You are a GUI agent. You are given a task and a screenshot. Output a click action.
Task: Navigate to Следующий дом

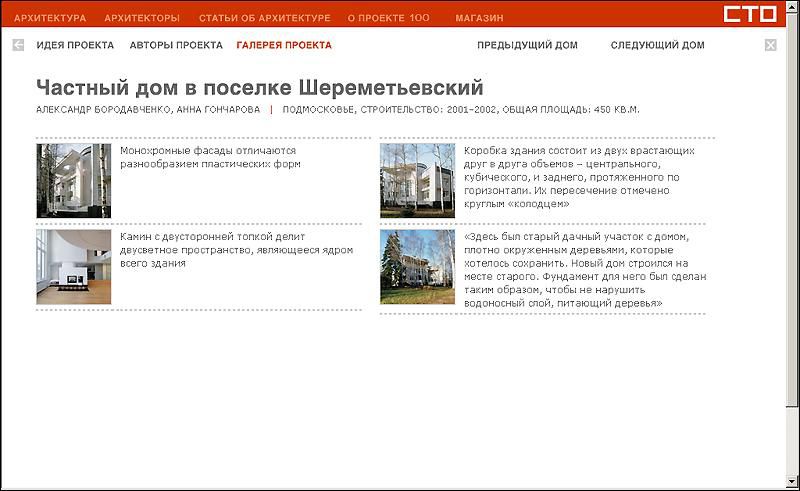coord(657,45)
